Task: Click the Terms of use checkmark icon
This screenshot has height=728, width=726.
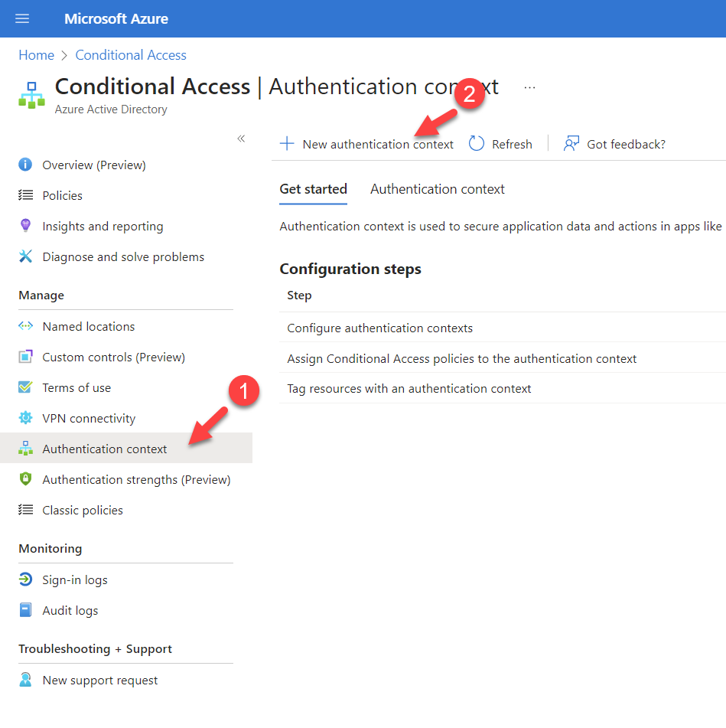Action: (x=25, y=387)
